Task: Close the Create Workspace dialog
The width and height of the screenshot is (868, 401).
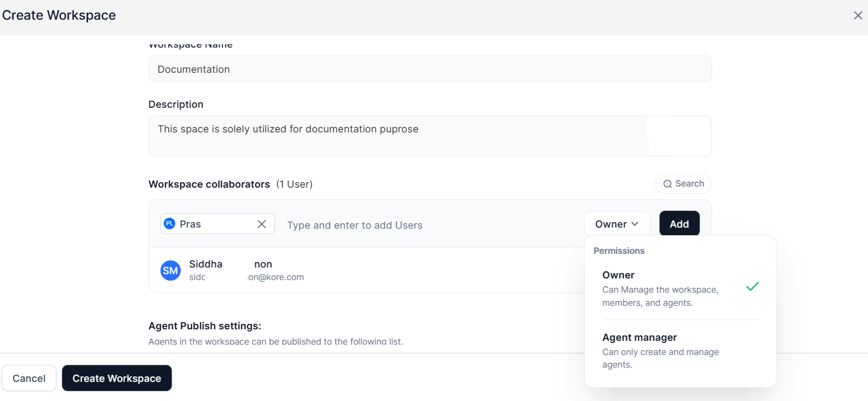Action: point(858,15)
